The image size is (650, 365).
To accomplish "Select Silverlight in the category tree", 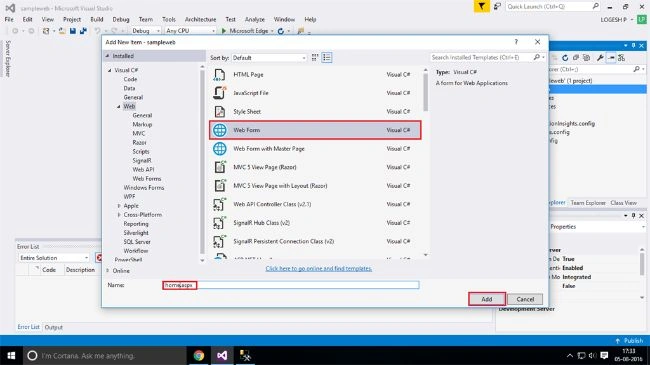I will pyautogui.click(x=136, y=233).
